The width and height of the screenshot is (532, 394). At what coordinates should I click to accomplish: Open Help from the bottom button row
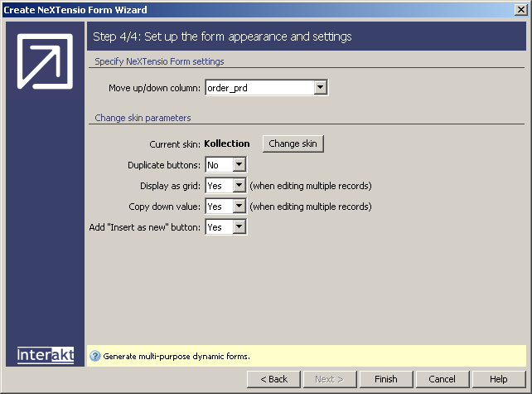pos(498,379)
